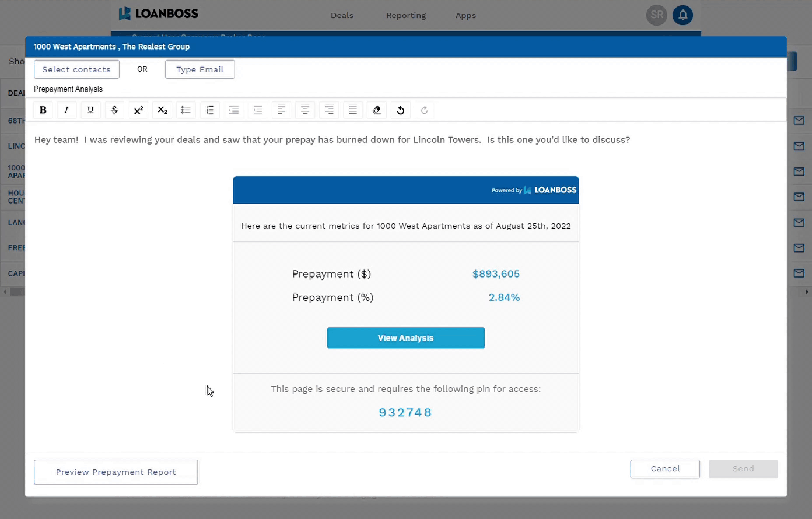Insert a bulleted list
This screenshot has height=519, width=812.
[x=186, y=110]
